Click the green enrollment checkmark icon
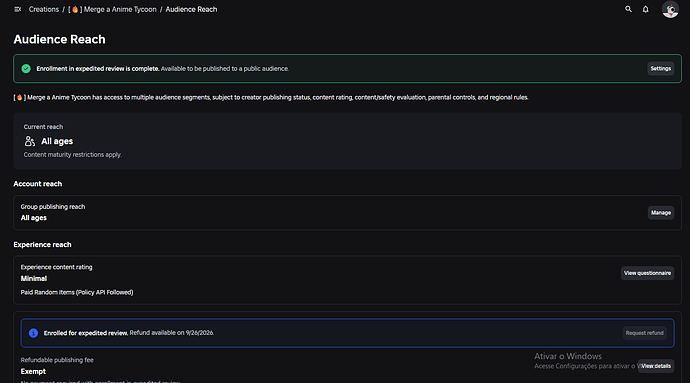The height and width of the screenshot is (383, 690). pos(26,69)
